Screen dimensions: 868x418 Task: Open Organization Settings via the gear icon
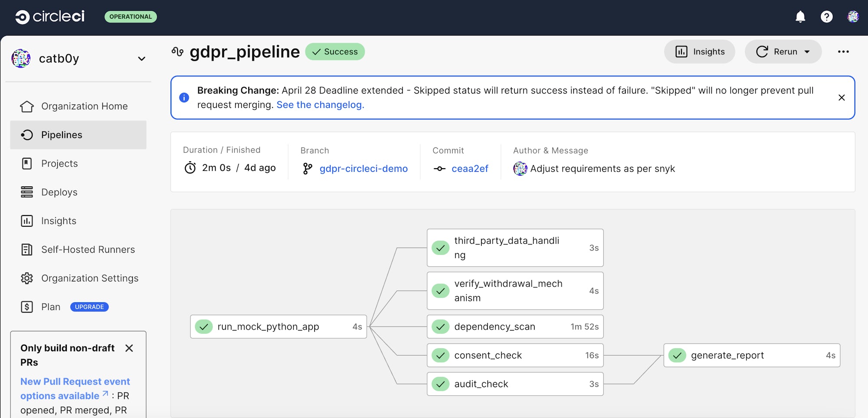tap(27, 278)
